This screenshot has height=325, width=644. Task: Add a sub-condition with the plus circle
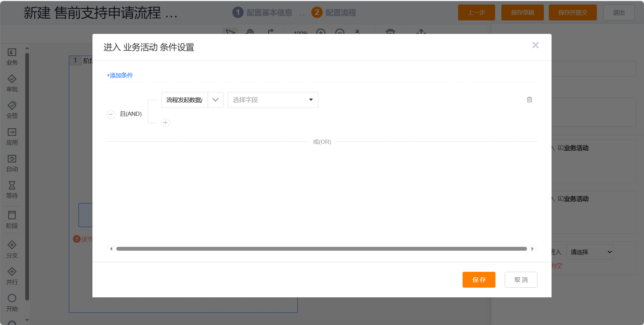tap(166, 123)
